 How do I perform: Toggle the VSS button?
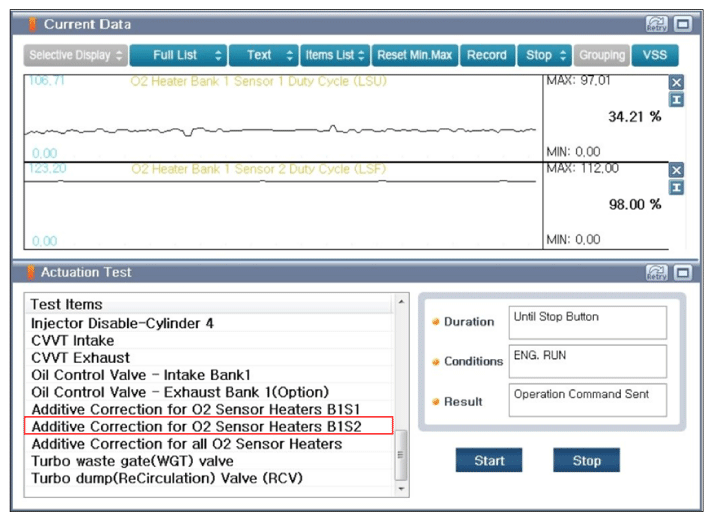click(x=654, y=55)
